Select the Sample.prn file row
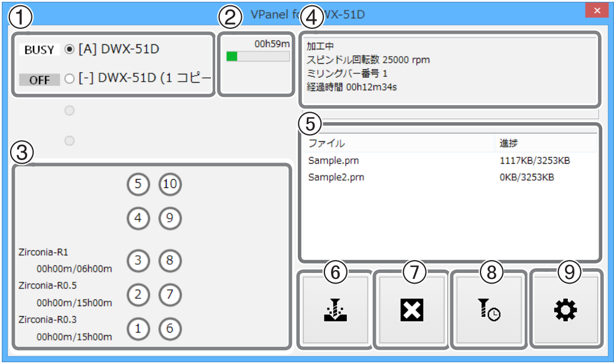Image resolution: width=614 pixels, height=364 pixels. click(x=450, y=161)
